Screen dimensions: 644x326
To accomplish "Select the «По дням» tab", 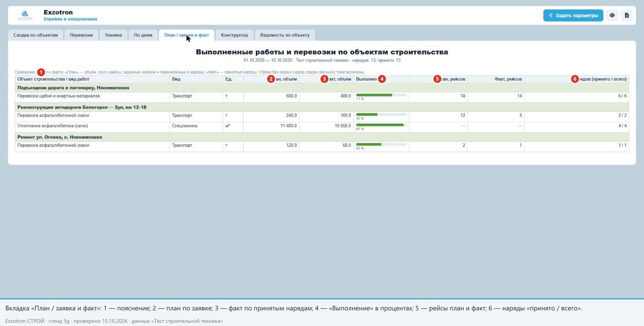I will pyautogui.click(x=143, y=35).
